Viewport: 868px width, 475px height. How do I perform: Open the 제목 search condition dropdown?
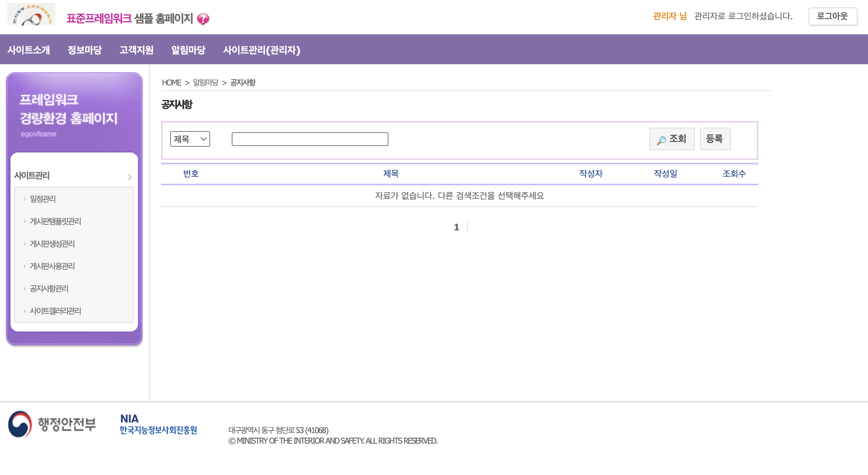point(190,139)
